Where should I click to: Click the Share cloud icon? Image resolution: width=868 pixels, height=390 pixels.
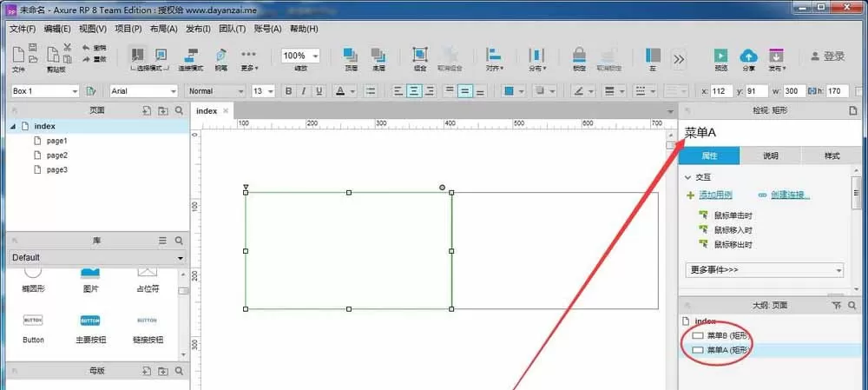click(748, 56)
